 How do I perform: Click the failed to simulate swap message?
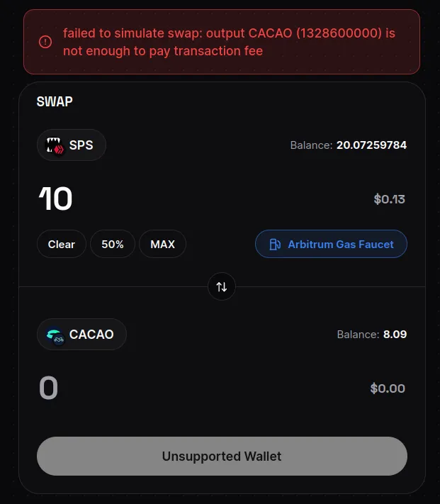click(x=229, y=42)
